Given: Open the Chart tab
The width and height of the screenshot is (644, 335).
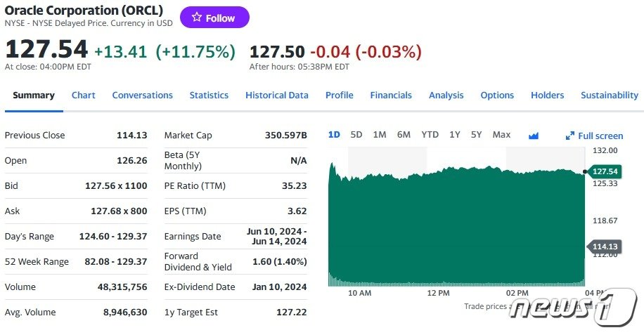Looking at the screenshot, I should [x=83, y=95].
